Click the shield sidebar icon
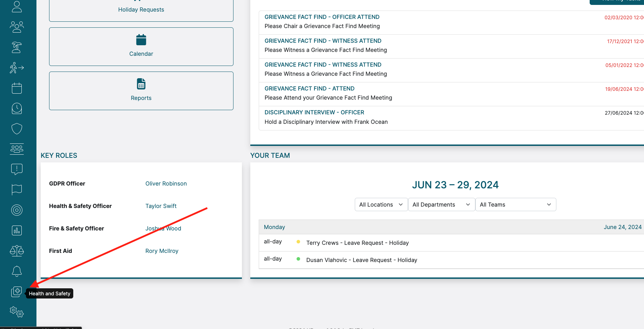The height and width of the screenshot is (329, 644). tap(16, 129)
